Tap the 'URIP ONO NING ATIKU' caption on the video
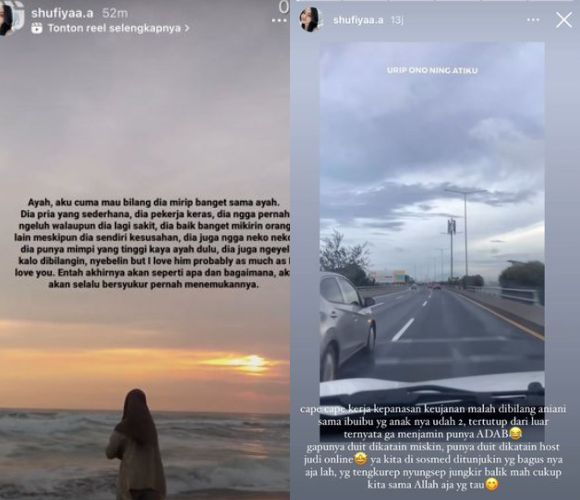The height and width of the screenshot is (500, 580). tap(432, 70)
